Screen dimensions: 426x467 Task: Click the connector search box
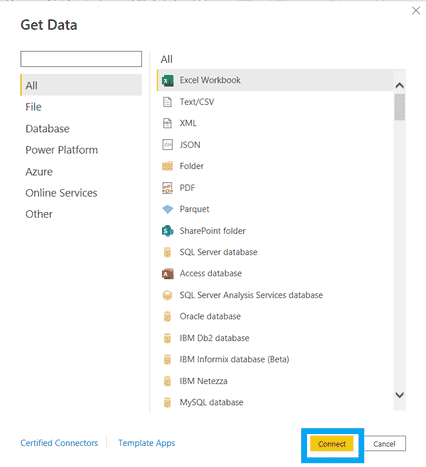[x=81, y=59]
